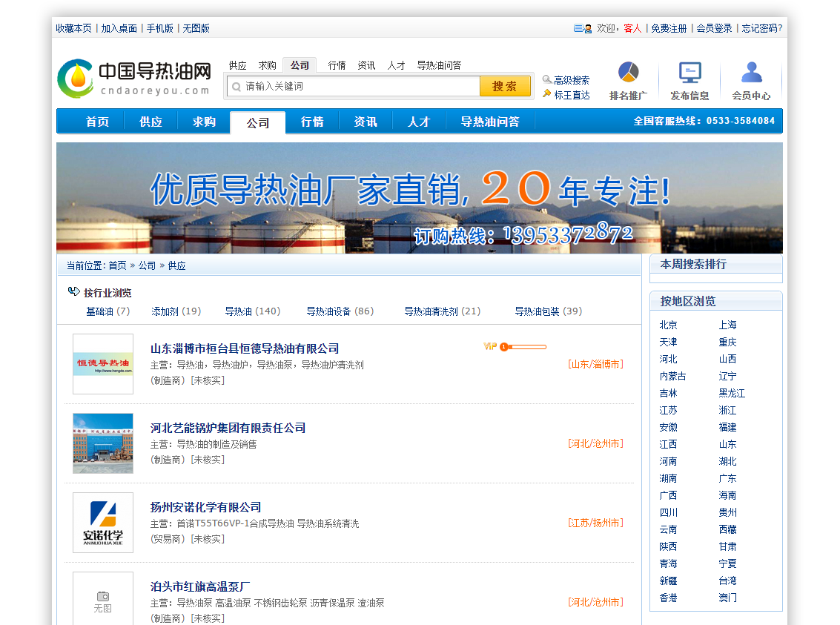The height and width of the screenshot is (625, 840).
Task: Open 扬州安诺化学有限公司 company page
Action: [205, 507]
